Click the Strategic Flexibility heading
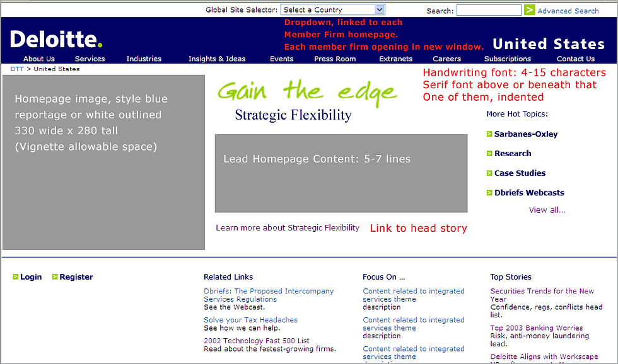The height and width of the screenshot is (364, 618). (293, 115)
